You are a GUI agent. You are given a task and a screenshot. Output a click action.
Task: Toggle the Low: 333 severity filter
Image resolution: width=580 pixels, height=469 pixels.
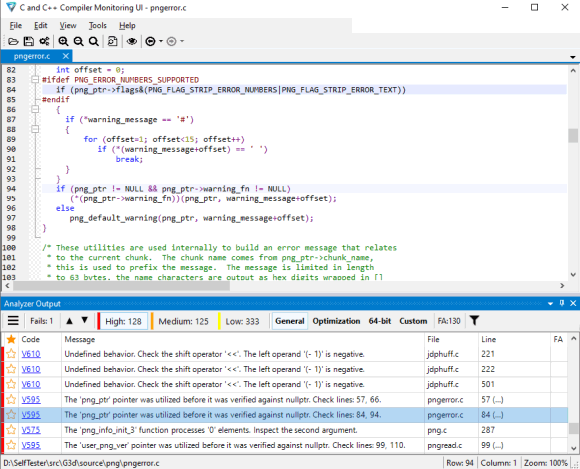[242, 321]
